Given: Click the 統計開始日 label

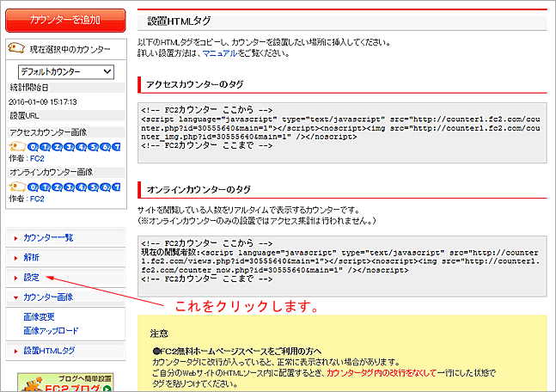Looking at the screenshot, I should [x=29, y=88].
